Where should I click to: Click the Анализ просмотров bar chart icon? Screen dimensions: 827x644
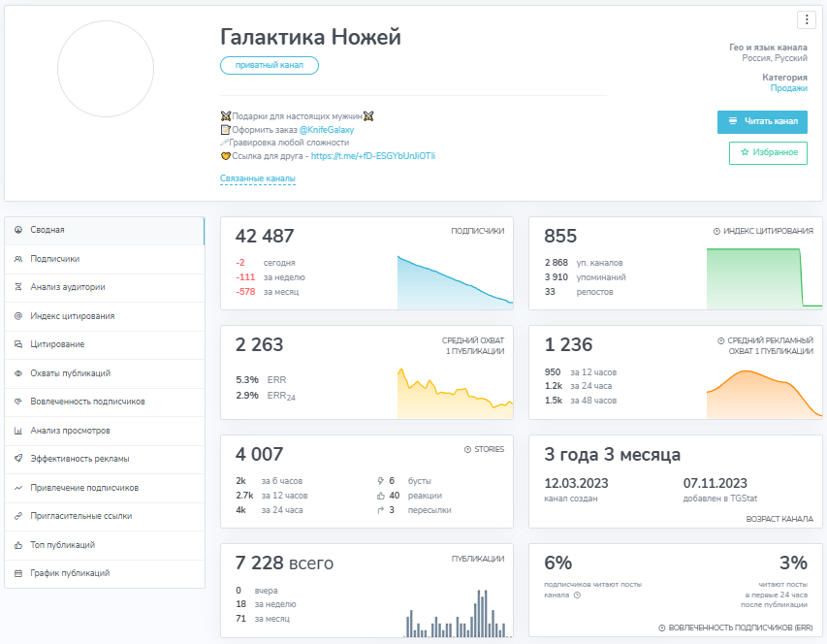pyautogui.click(x=18, y=431)
